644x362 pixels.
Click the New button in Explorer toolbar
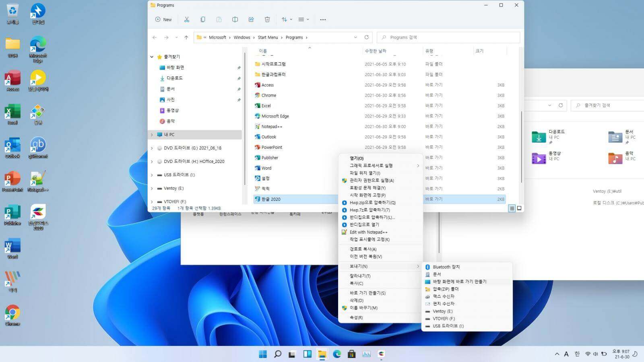tap(163, 19)
